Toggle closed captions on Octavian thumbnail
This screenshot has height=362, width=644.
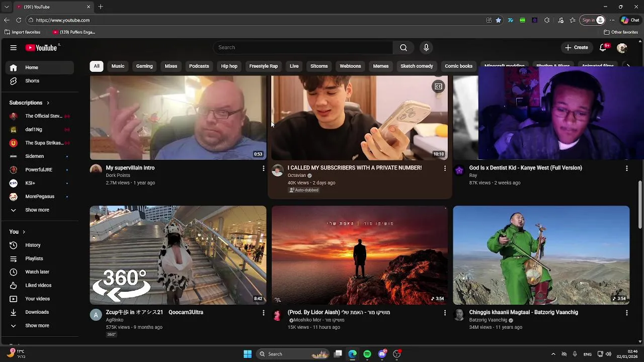click(x=438, y=86)
